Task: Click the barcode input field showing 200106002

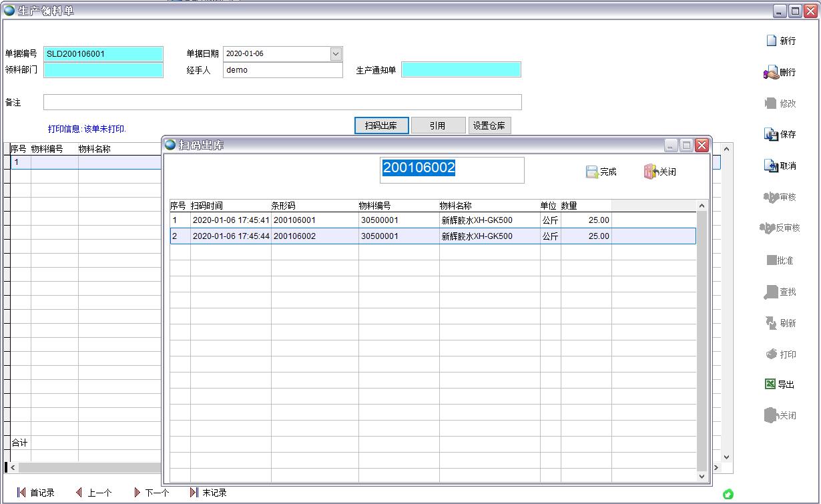Action: 452,170
